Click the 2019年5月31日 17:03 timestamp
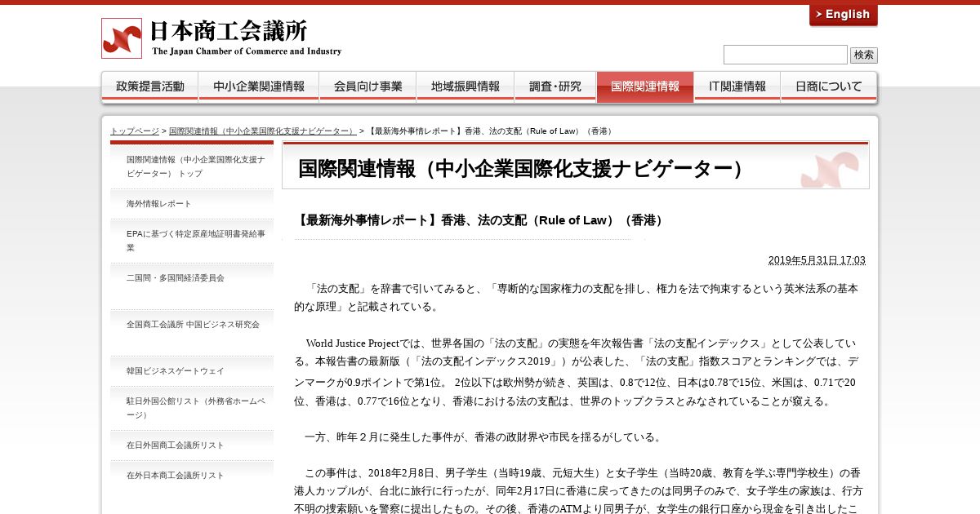Viewport: 980px width, 514px height. (x=817, y=260)
